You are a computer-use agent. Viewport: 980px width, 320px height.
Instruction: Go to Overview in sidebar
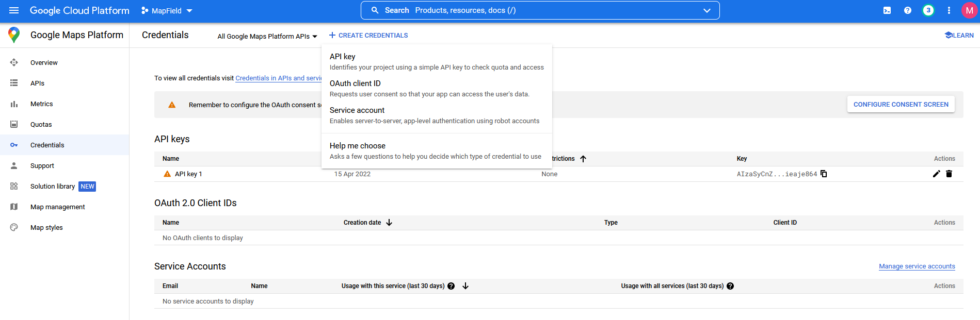65,62
